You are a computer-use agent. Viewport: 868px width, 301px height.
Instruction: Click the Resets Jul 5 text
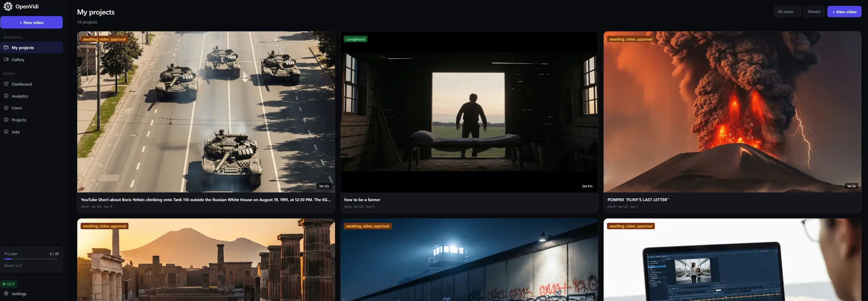click(13, 265)
